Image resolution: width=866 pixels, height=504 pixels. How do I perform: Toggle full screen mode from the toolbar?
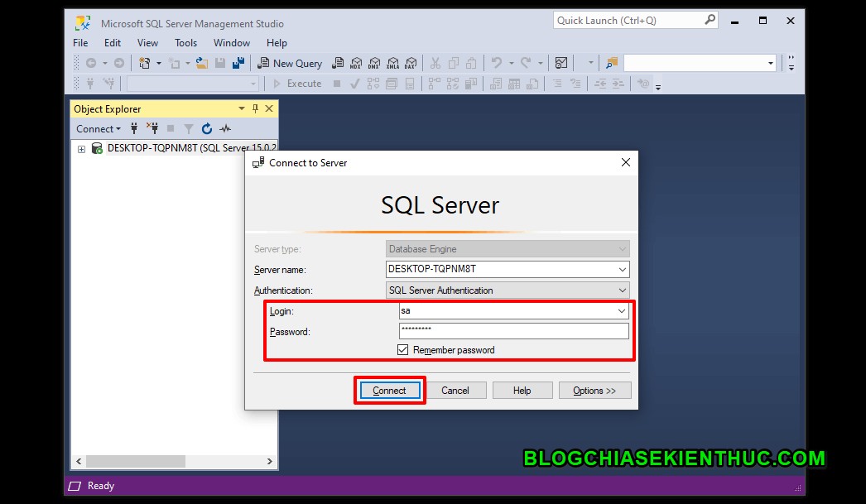coord(561,63)
